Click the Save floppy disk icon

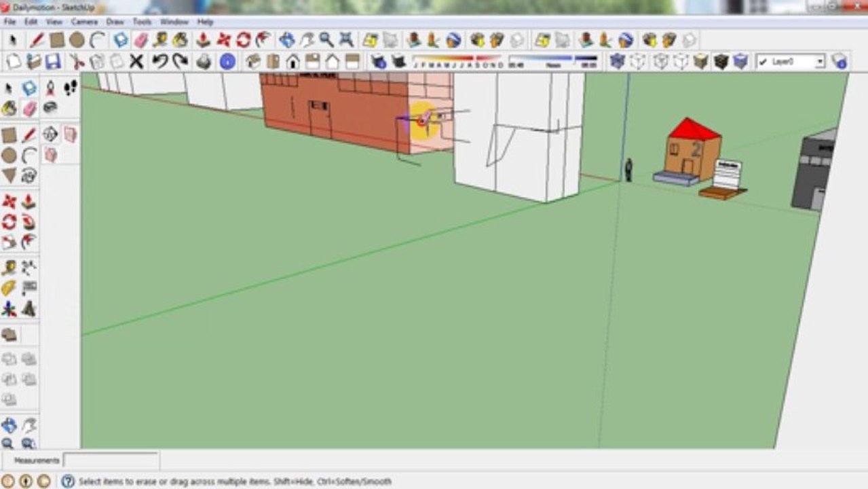53,62
